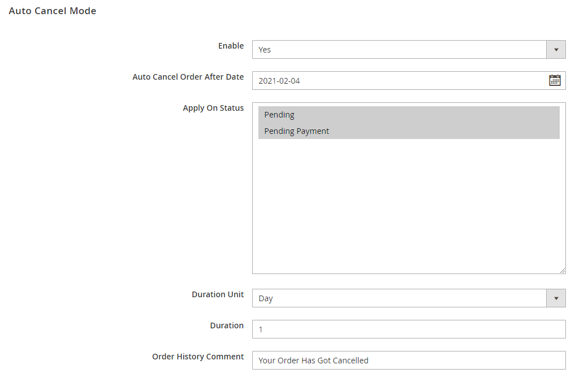The height and width of the screenshot is (382, 588).
Task: Click the Auto Cancel Mode section heading
Action: (53, 11)
